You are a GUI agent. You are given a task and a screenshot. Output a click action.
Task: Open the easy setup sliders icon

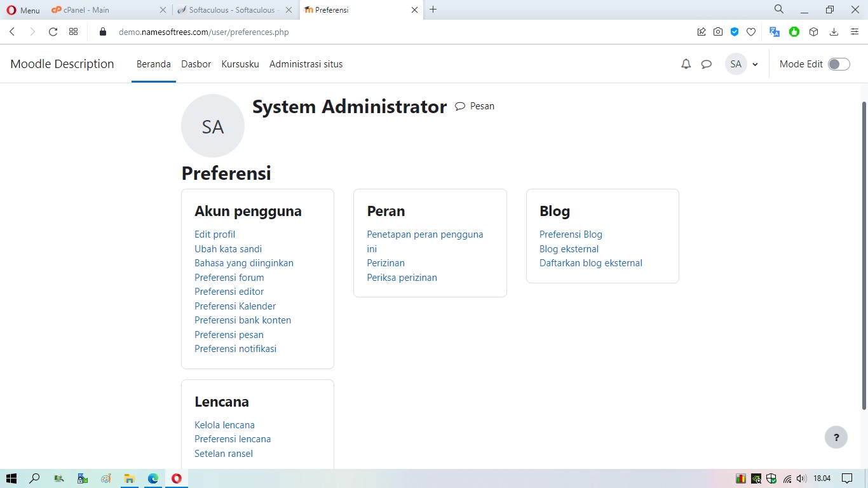tap(855, 32)
